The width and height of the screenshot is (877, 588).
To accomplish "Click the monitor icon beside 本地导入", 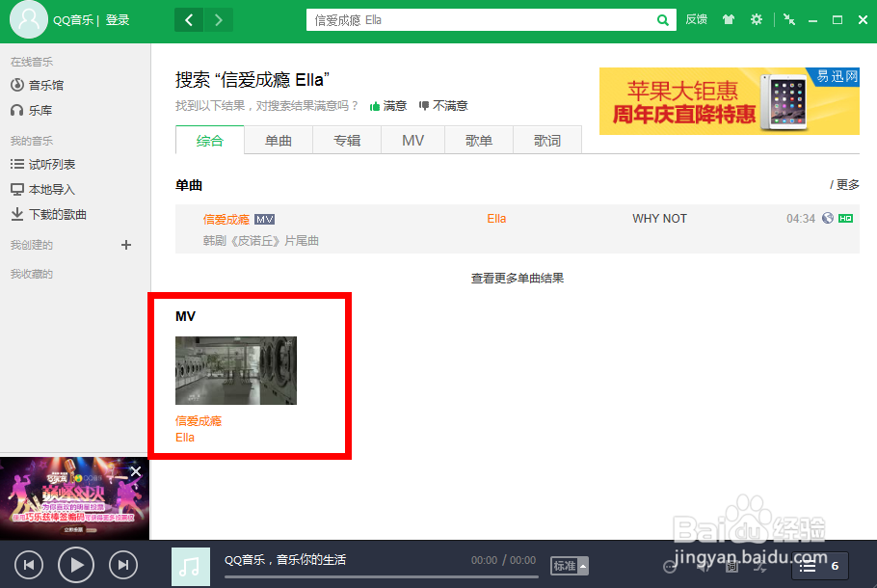I will (x=17, y=190).
